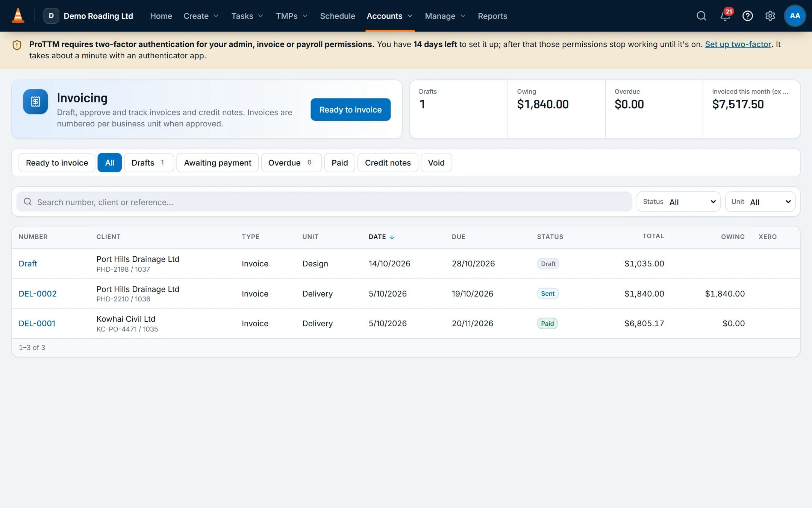This screenshot has width=812, height=508.
Task: Click the Draft status badge
Action: click(x=548, y=263)
